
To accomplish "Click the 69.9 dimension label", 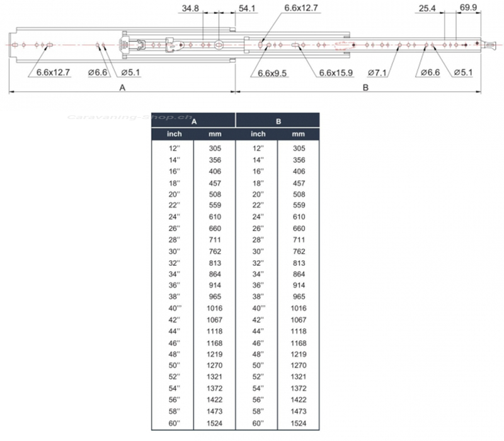I will (x=468, y=7).
